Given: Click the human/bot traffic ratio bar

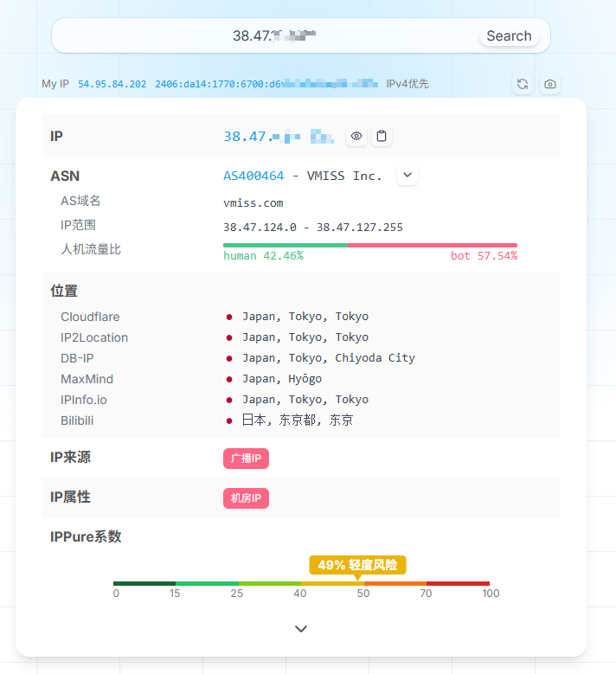Looking at the screenshot, I should tap(370, 246).
